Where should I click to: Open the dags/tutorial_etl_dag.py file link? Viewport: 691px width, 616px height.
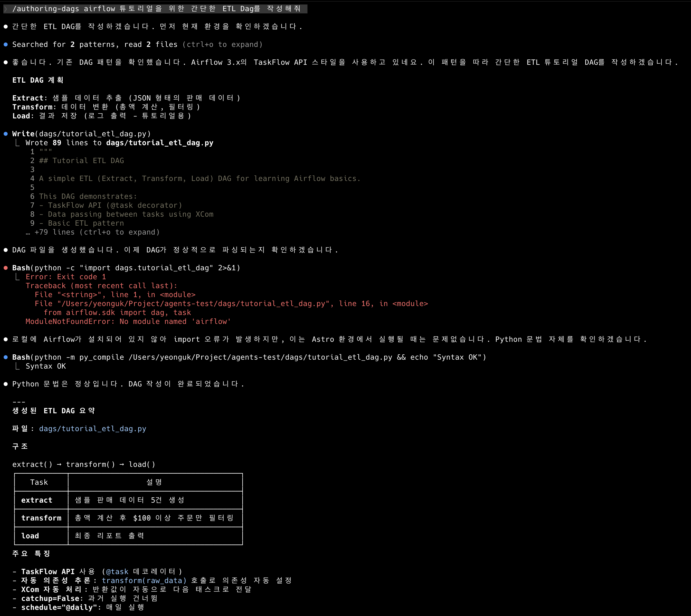[93, 429]
